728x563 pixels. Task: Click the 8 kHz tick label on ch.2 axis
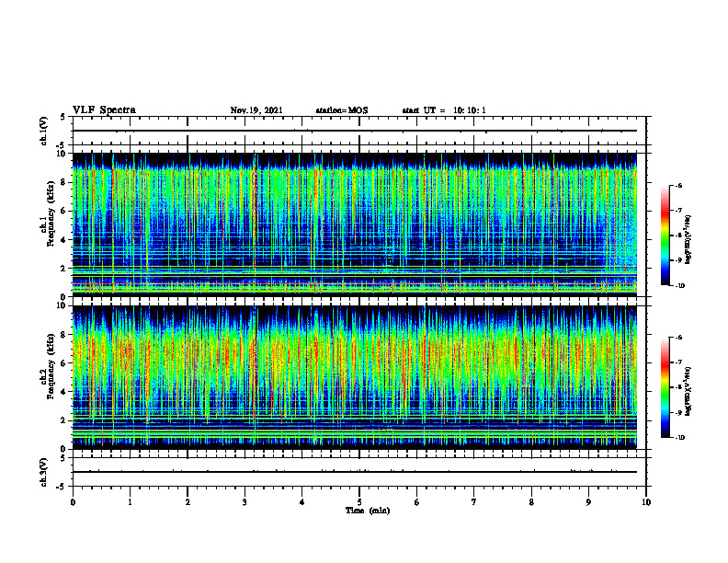(x=64, y=335)
